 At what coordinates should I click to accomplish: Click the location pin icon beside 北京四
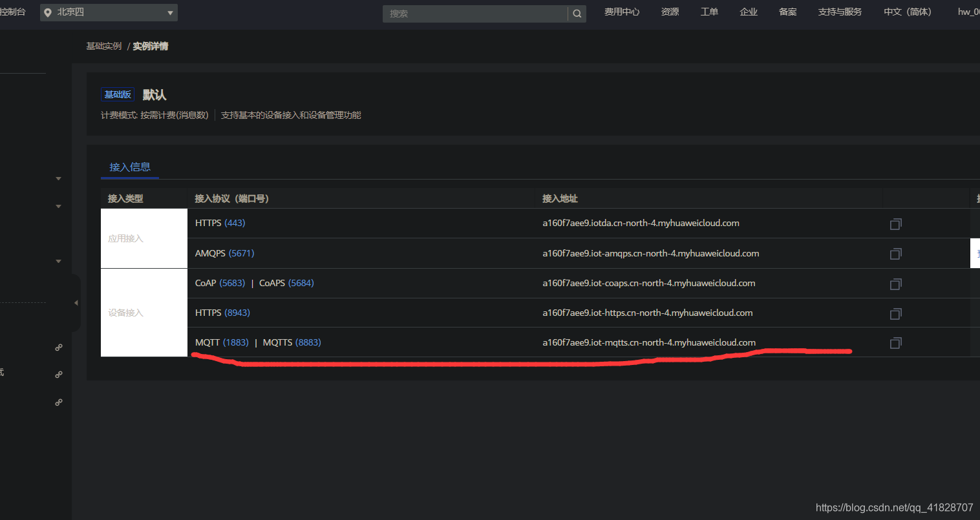[x=48, y=13]
